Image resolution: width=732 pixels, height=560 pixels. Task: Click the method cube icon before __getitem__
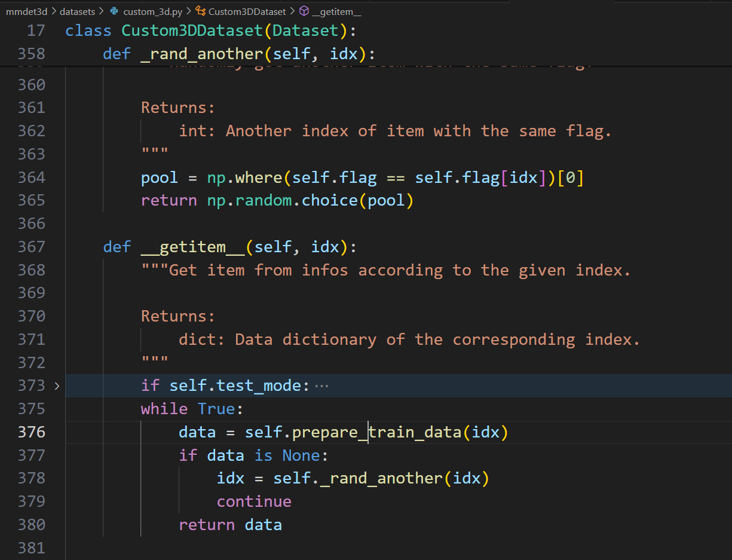click(304, 11)
